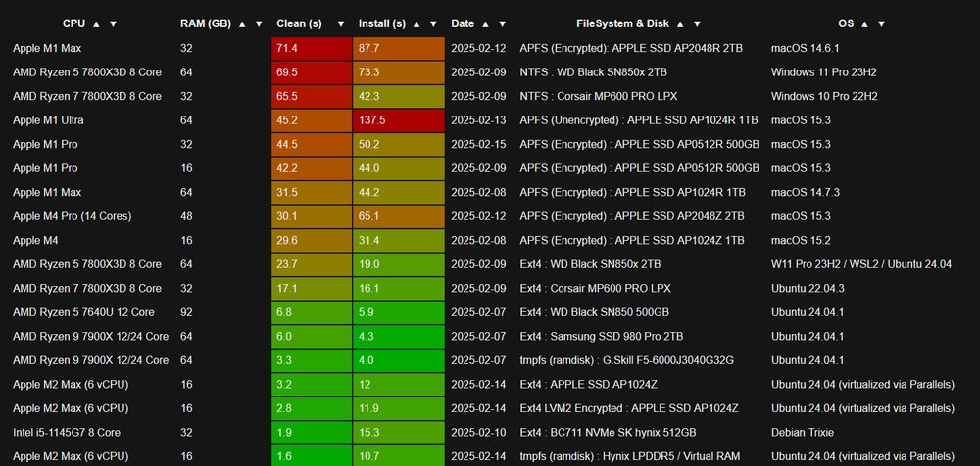Viewport: 980px width, 466px height.
Task: Sort FileSystem & Disk ascending arrow
Action: coord(680,23)
